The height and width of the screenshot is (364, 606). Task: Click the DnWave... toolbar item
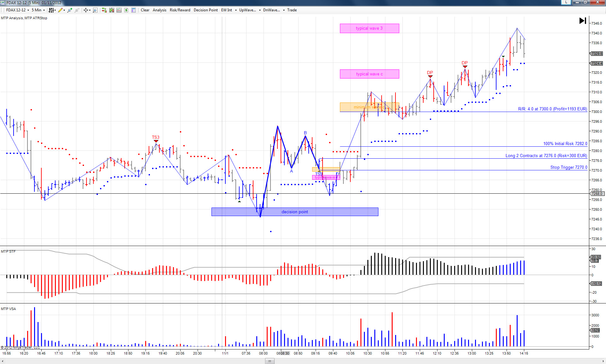coord(271,10)
